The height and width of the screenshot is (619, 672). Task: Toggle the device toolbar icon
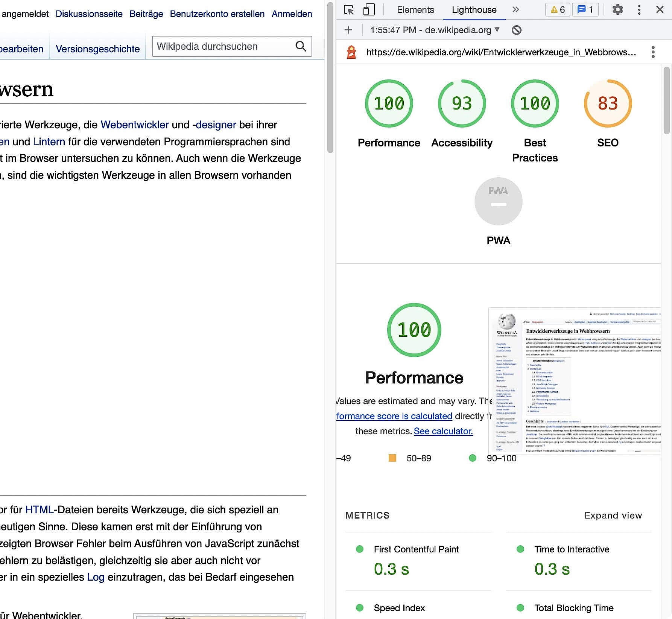369,10
